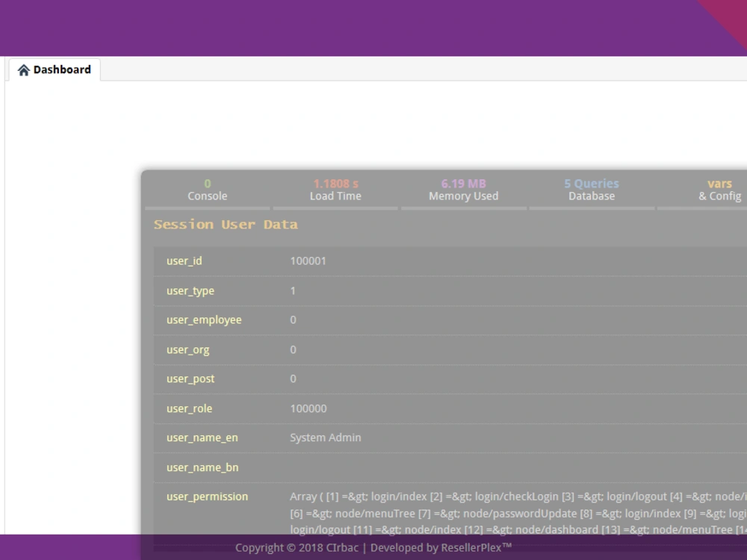747x560 pixels.
Task: Toggle the 5 Queries database indicator
Action: [591, 183]
